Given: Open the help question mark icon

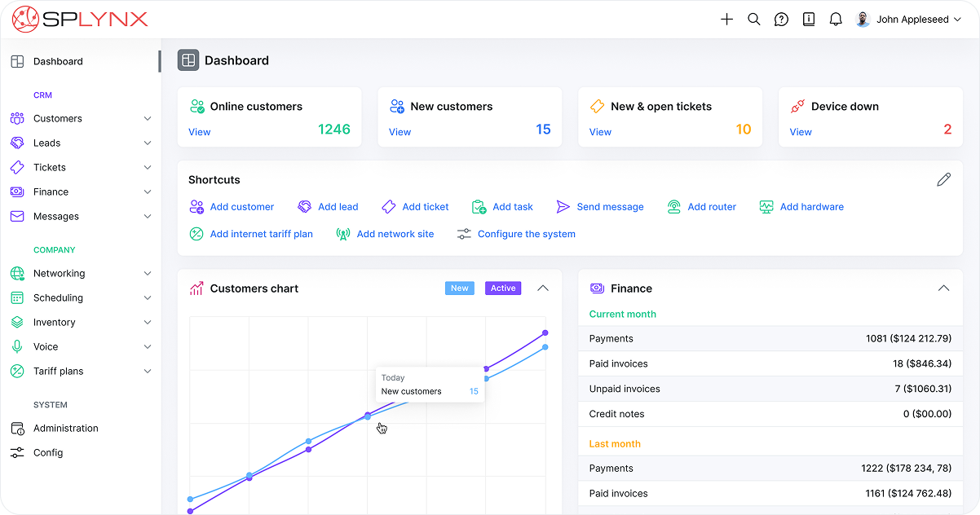Looking at the screenshot, I should (781, 20).
